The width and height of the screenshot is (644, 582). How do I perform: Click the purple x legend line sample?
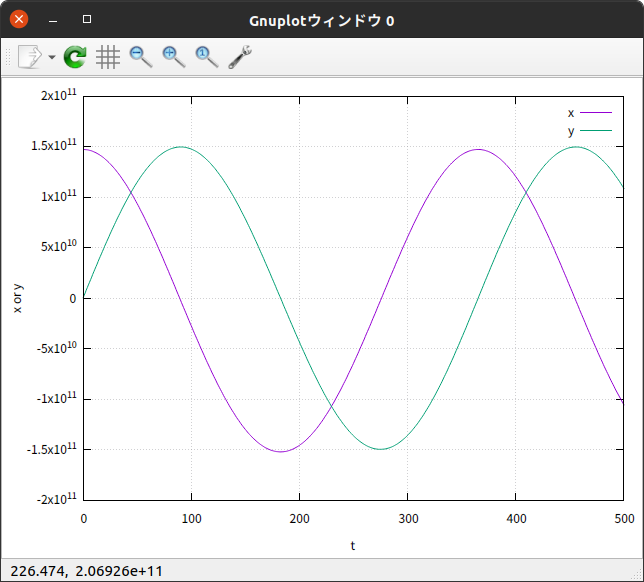tap(596, 112)
